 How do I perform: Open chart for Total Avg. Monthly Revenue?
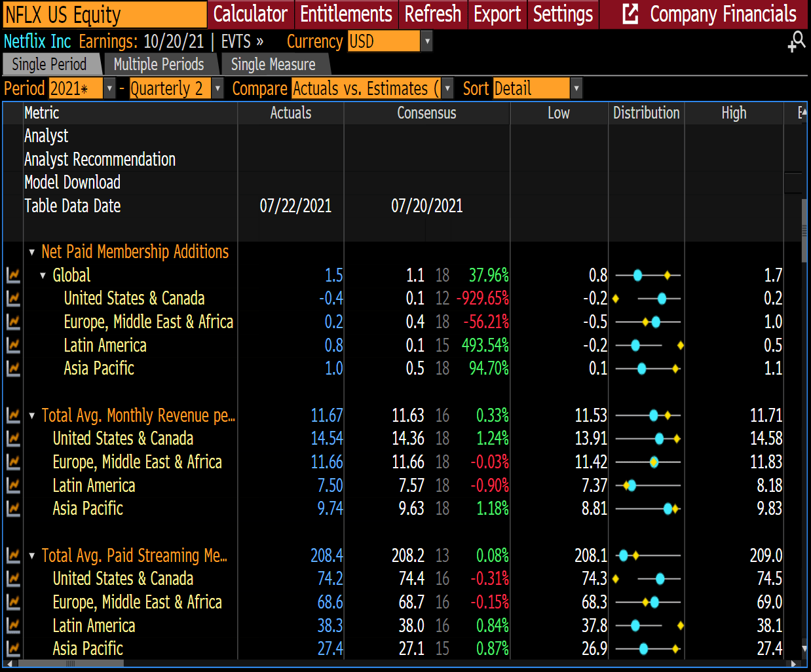12,415
